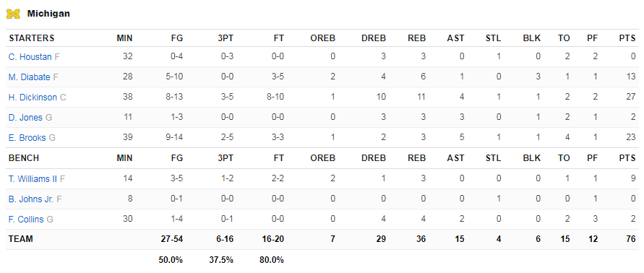Image resolution: width=644 pixels, height=273 pixels.
Task: Click the team total 76 points
Action: 631,239
